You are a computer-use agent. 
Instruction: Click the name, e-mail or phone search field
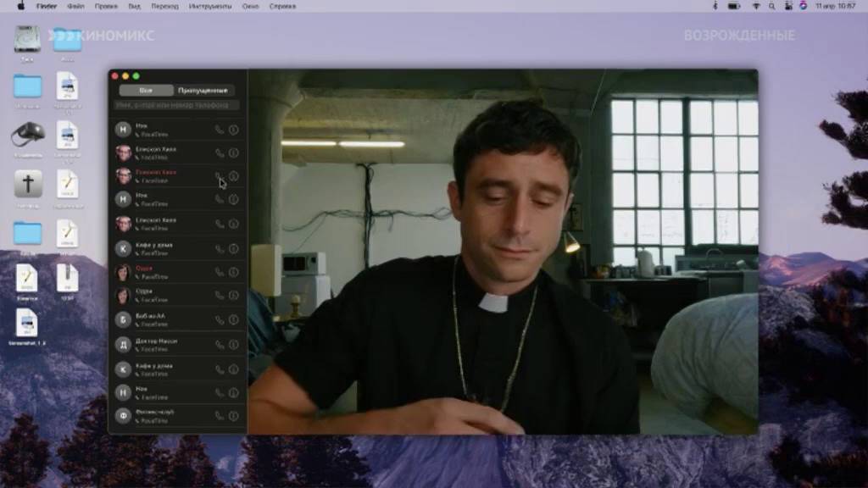[x=177, y=105]
